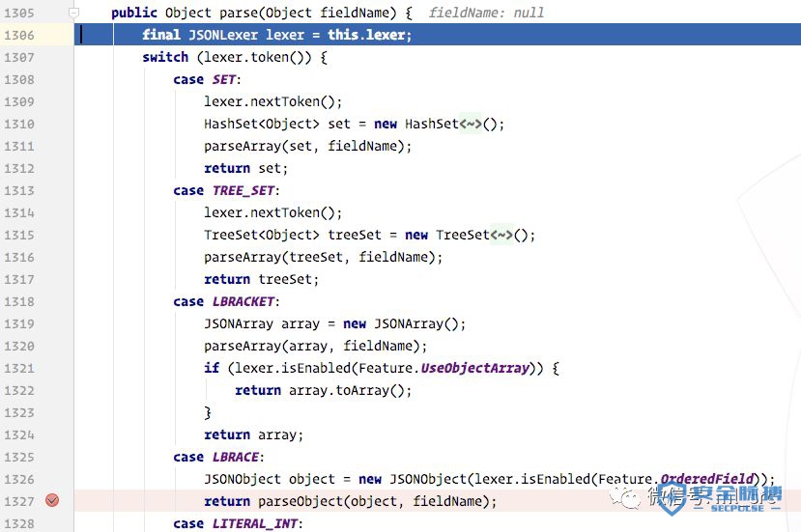Screen dimensions: 801x532
Task: Click the return array; statement on line 1324
Action: point(253,434)
